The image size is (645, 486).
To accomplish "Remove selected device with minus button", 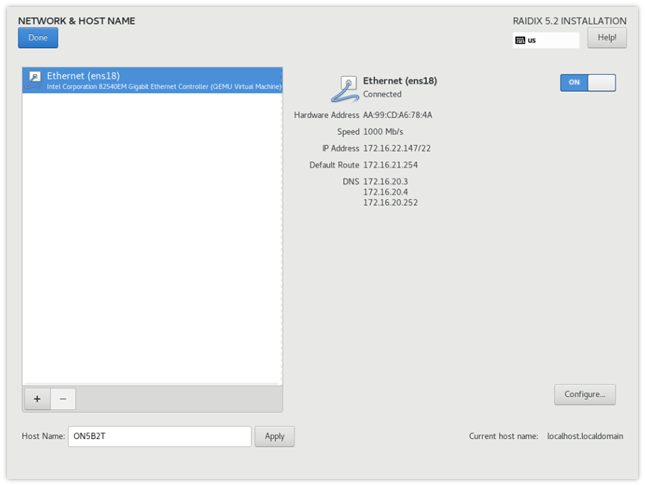I will tap(62, 398).
